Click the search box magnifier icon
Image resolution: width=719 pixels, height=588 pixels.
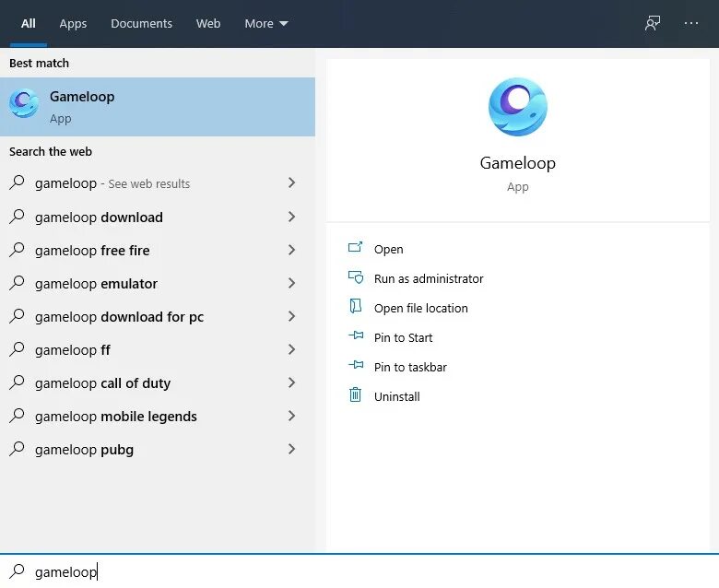[17, 571]
